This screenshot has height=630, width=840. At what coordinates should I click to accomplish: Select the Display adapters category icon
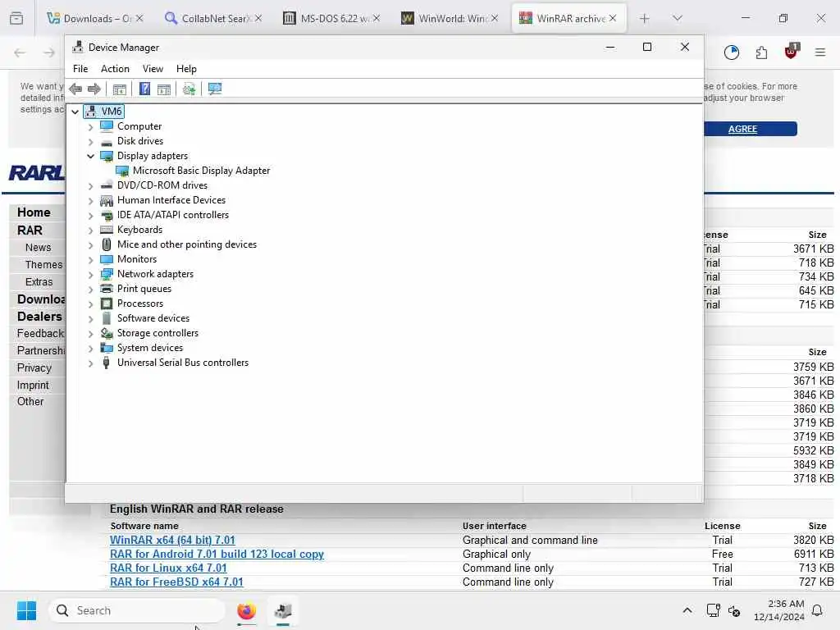(x=107, y=156)
